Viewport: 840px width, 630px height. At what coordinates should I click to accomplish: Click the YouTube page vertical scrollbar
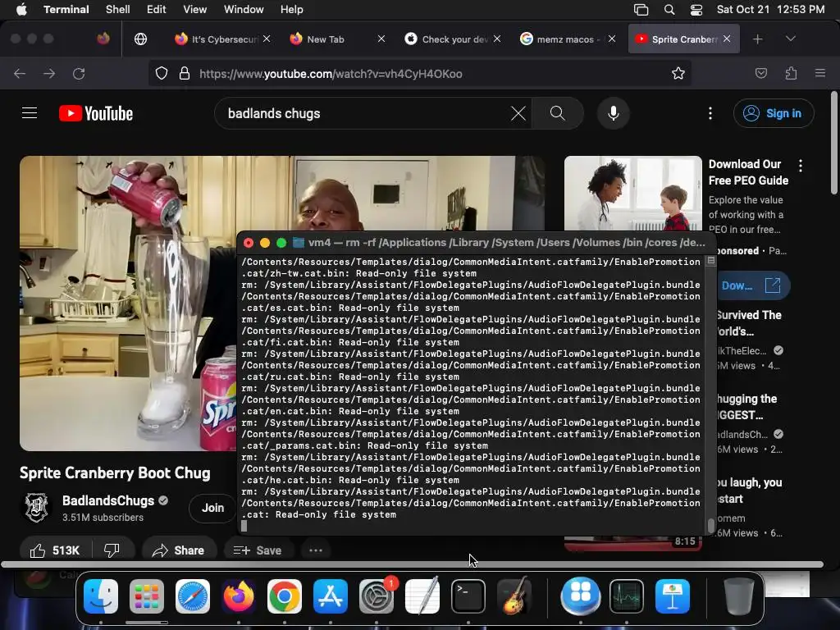pyautogui.click(x=834, y=143)
